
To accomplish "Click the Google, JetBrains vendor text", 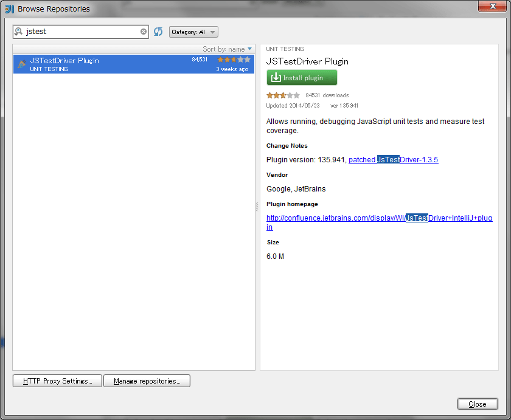I will [x=296, y=189].
